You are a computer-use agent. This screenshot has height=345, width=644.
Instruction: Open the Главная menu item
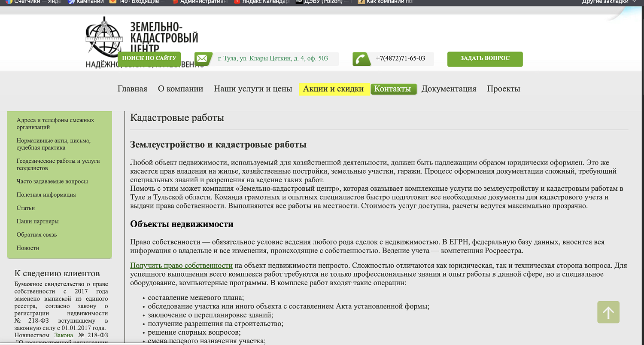(x=132, y=89)
